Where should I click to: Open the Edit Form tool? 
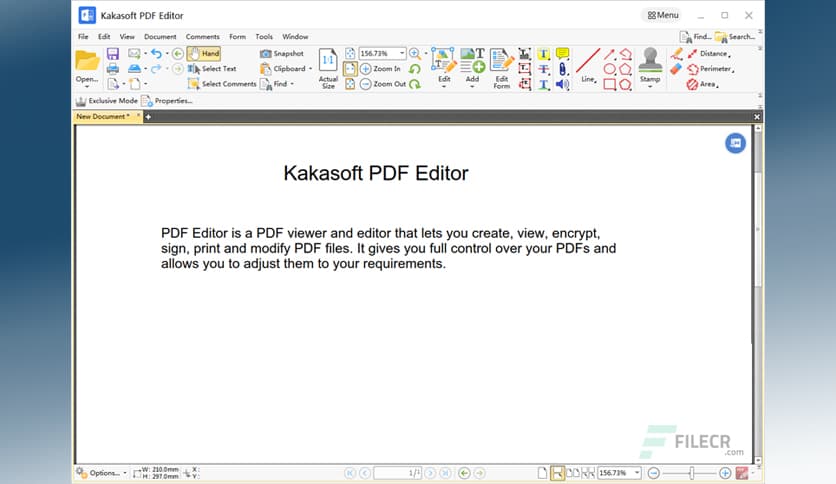coord(501,68)
